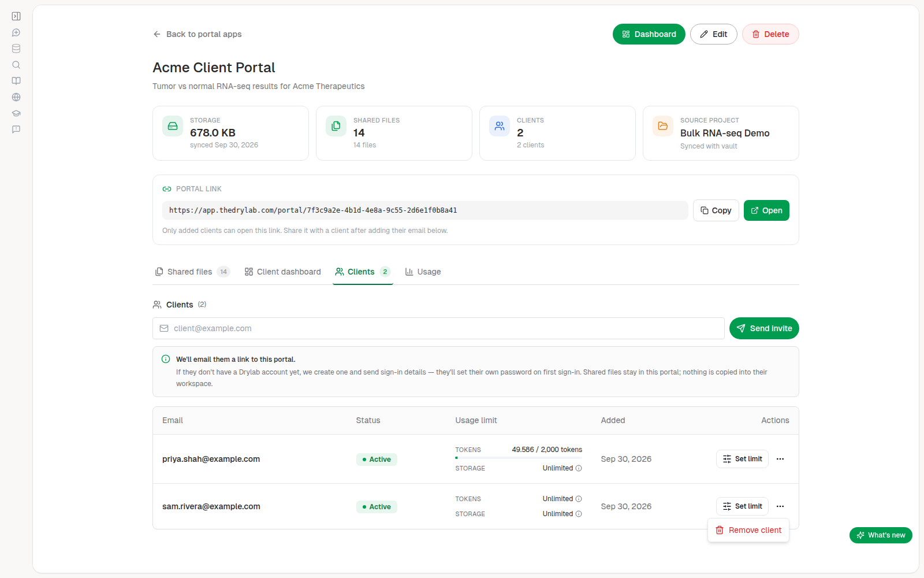Set limit for priya.shah@example.com
The image size is (924, 578).
(x=742, y=459)
